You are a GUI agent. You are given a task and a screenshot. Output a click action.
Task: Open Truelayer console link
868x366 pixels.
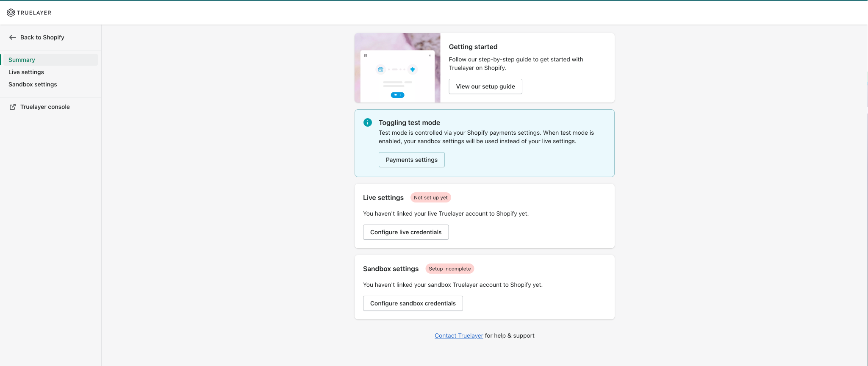[45, 107]
